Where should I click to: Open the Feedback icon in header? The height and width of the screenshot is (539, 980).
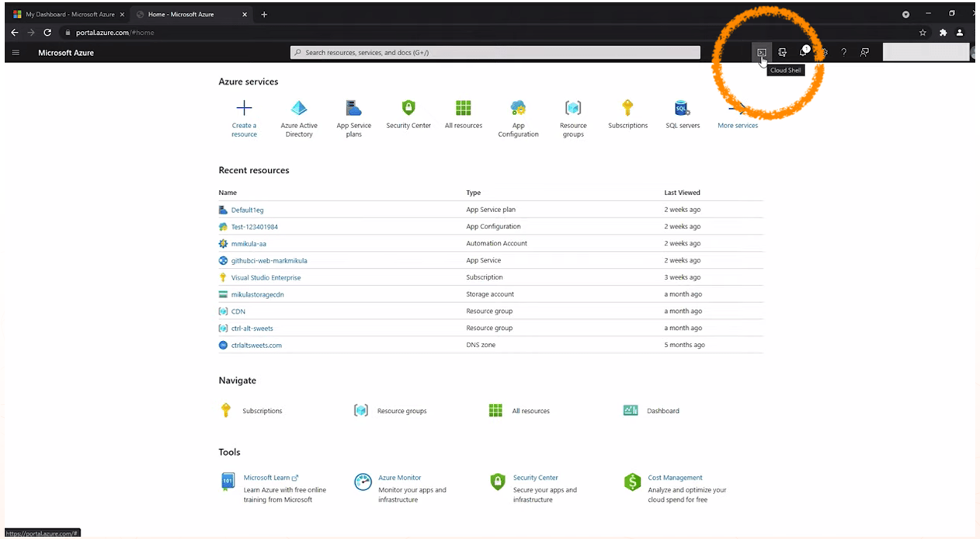coord(864,52)
